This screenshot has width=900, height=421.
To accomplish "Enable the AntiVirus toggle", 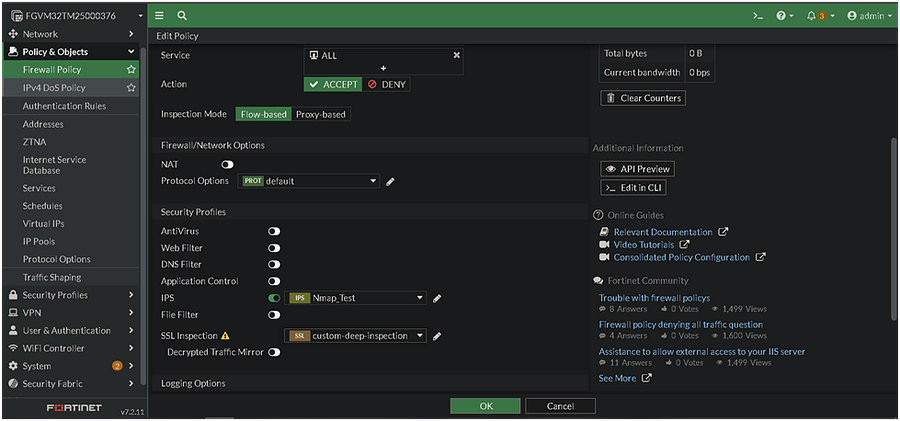I will [x=274, y=231].
